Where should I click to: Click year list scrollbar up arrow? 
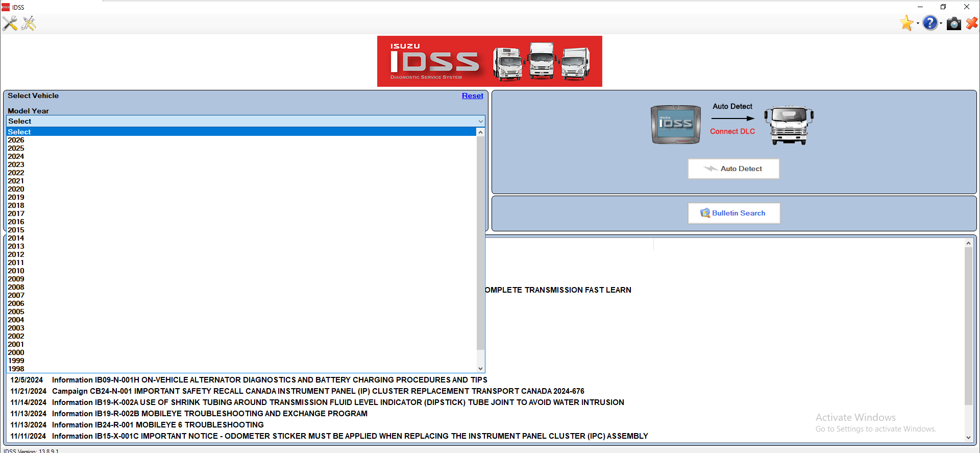pos(480,132)
